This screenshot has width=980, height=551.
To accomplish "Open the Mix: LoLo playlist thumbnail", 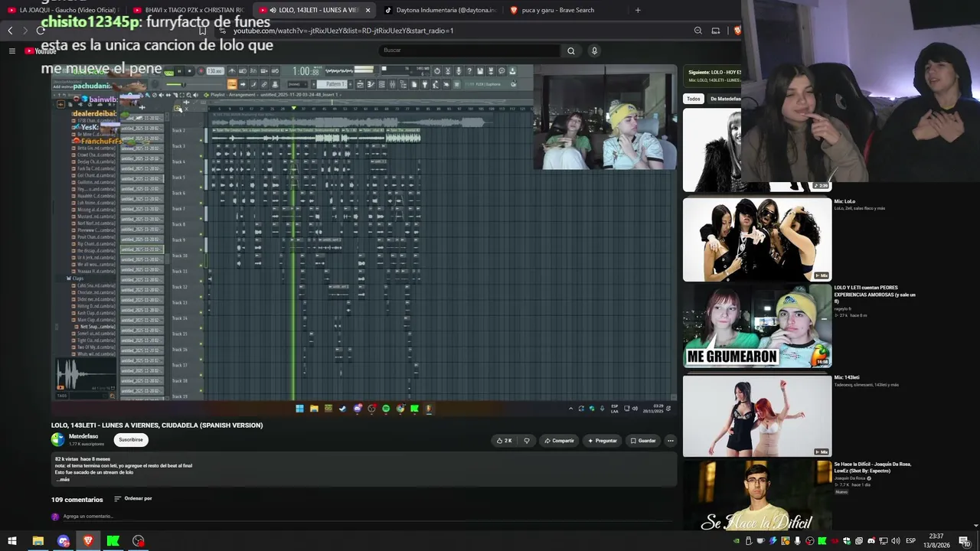I will tap(757, 240).
